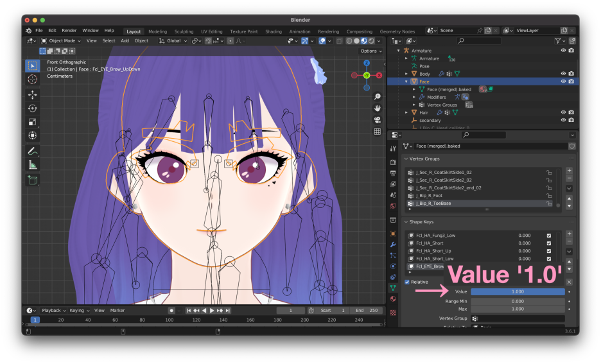The height and width of the screenshot is (364, 601).
Task: Open the Output properties tab
Action: click(x=393, y=173)
